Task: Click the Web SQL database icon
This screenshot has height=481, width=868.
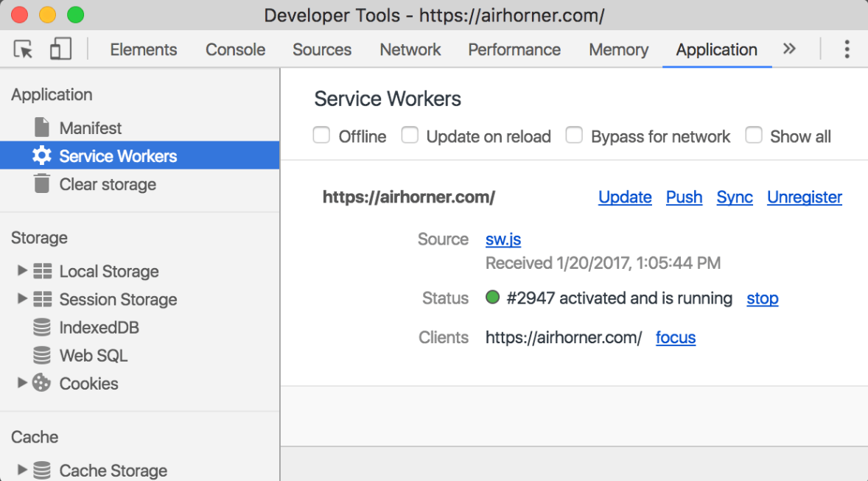Action: pyautogui.click(x=41, y=355)
